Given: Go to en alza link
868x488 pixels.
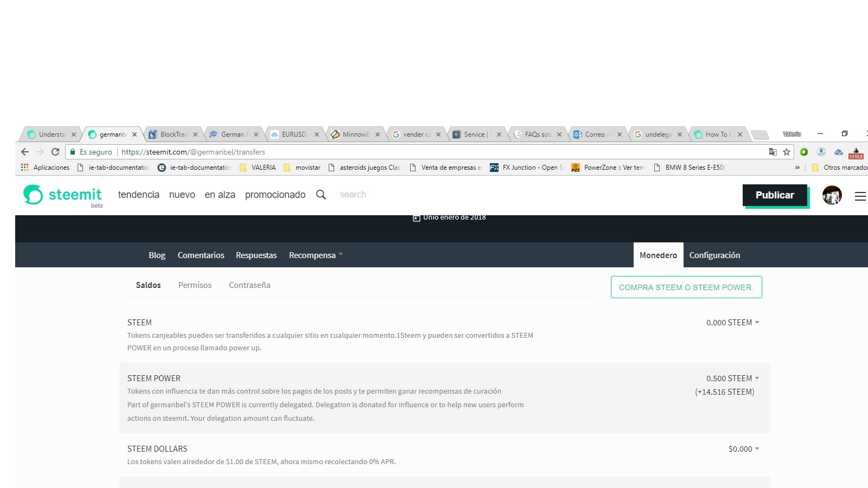Looking at the screenshot, I should [x=220, y=195].
